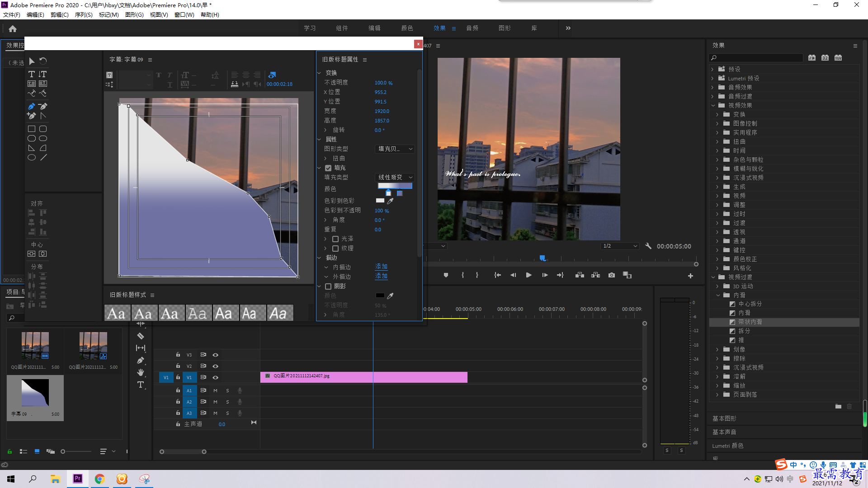This screenshot has height=488, width=868.
Task: Select the Rectangle shape tool
Action: tap(32, 129)
